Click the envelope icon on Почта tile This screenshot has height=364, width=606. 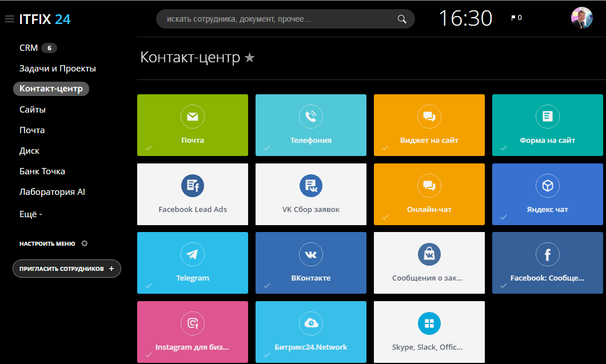click(193, 117)
